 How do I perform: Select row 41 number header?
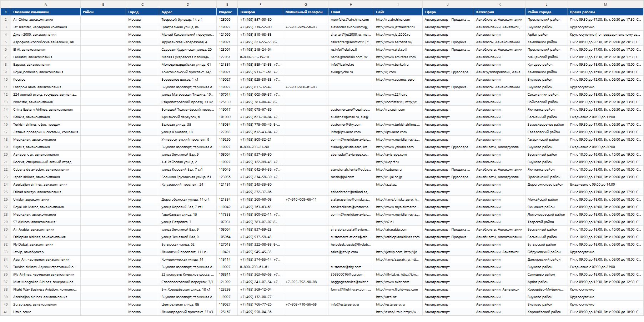[6, 312]
